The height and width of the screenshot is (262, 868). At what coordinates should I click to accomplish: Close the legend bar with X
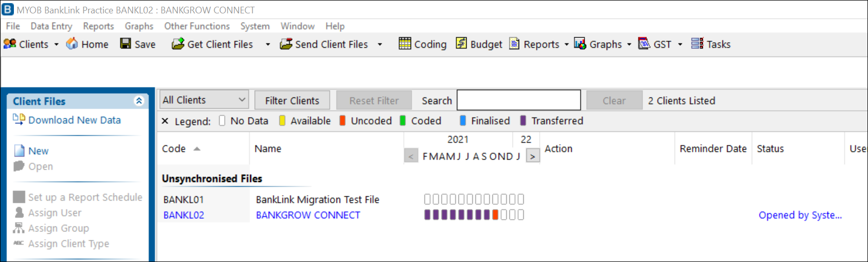coord(165,121)
